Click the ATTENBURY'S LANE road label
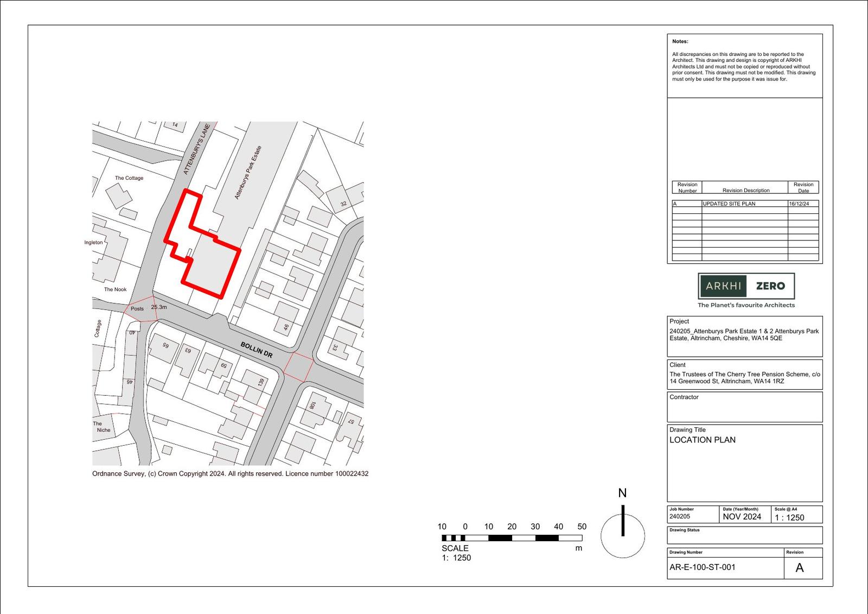The height and width of the screenshot is (614, 868). (x=196, y=149)
